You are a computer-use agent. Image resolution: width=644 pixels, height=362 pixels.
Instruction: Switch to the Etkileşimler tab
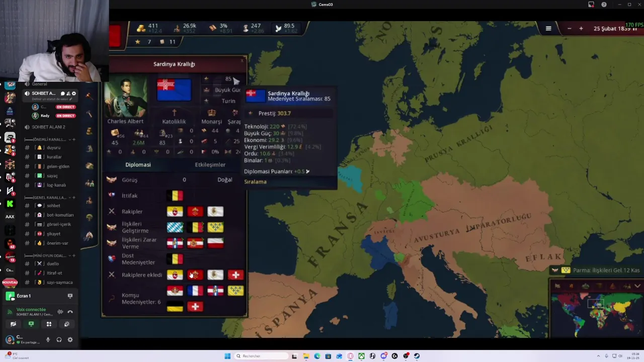[x=210, y=164]
